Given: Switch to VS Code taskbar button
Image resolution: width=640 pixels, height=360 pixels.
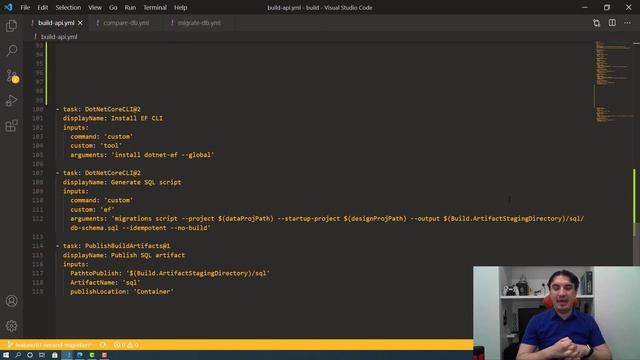Looking at the screenshot, I should click(x=67, y=355).
